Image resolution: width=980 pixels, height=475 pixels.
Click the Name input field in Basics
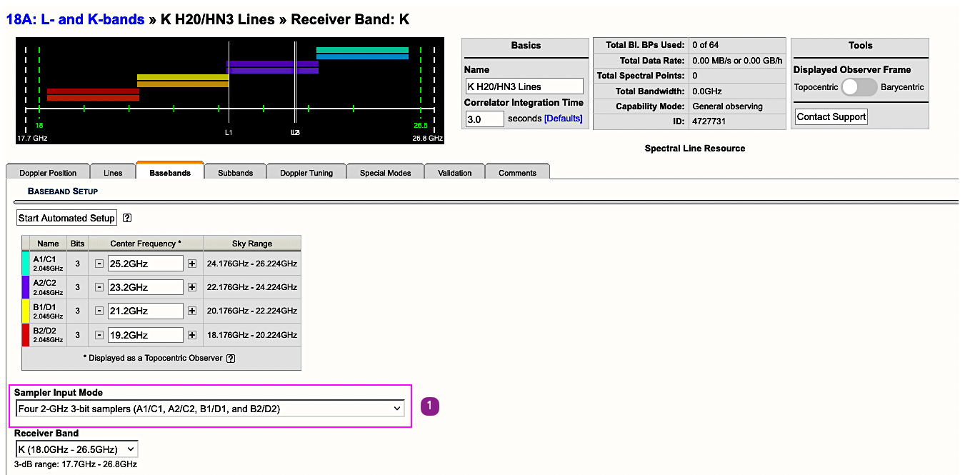[x=524, y=86]
